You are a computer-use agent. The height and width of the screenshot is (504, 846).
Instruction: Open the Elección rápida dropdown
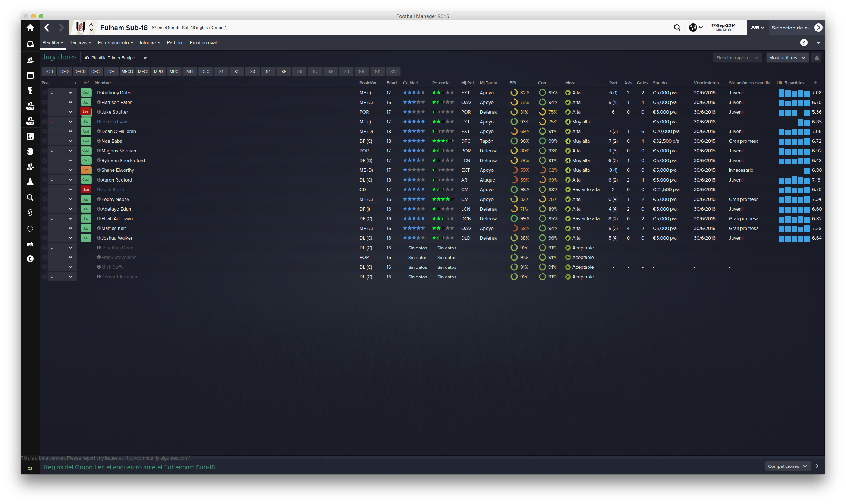[x=737, y=58]
